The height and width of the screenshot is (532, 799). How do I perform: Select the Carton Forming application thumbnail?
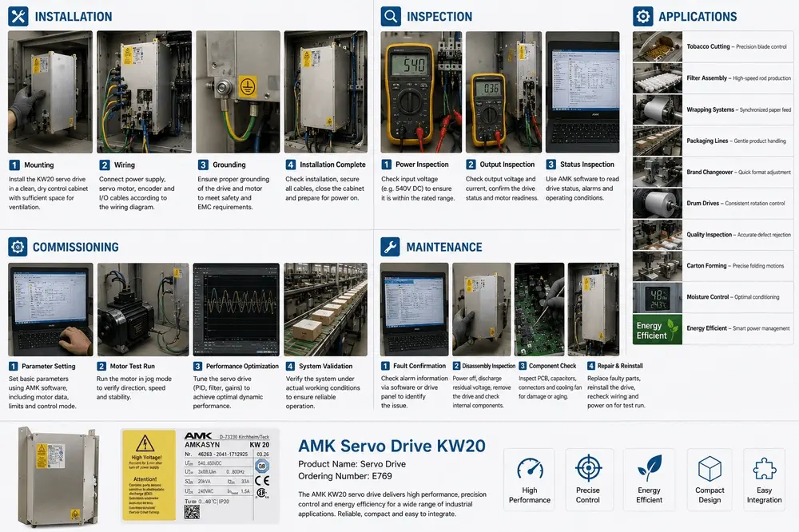(658, 266)
